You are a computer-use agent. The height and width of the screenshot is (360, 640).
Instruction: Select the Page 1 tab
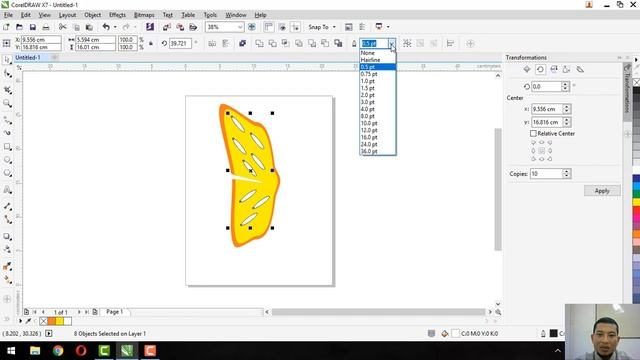(x=114, y=312)
